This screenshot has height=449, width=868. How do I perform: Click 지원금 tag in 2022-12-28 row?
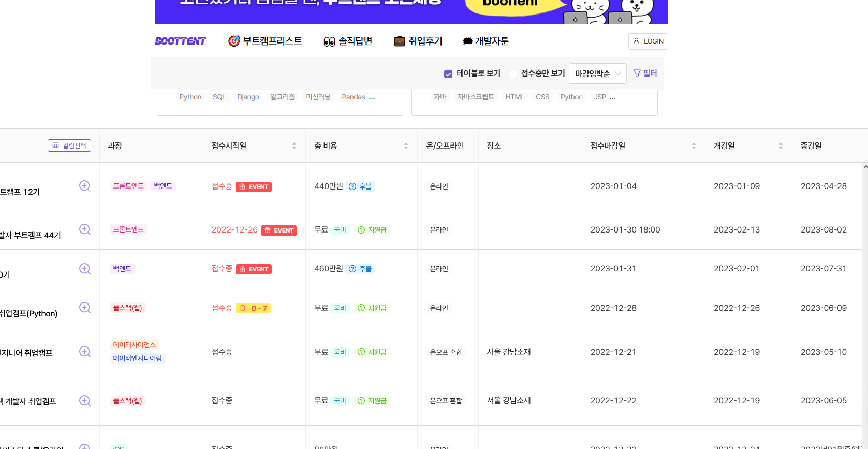click(x=372, y=308)
